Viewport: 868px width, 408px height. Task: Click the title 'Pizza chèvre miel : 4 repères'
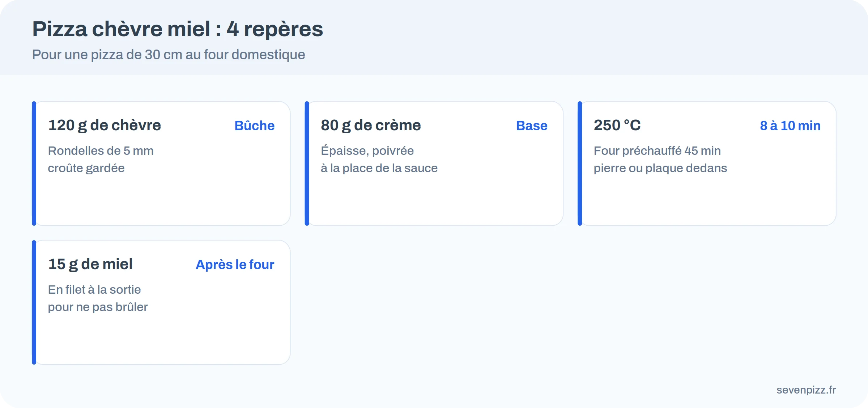[178, 29]
